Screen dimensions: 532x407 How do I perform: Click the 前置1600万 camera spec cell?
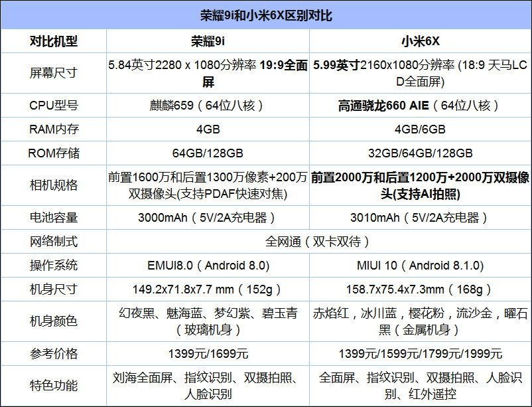pyautogui.click(x=208, y=185)
